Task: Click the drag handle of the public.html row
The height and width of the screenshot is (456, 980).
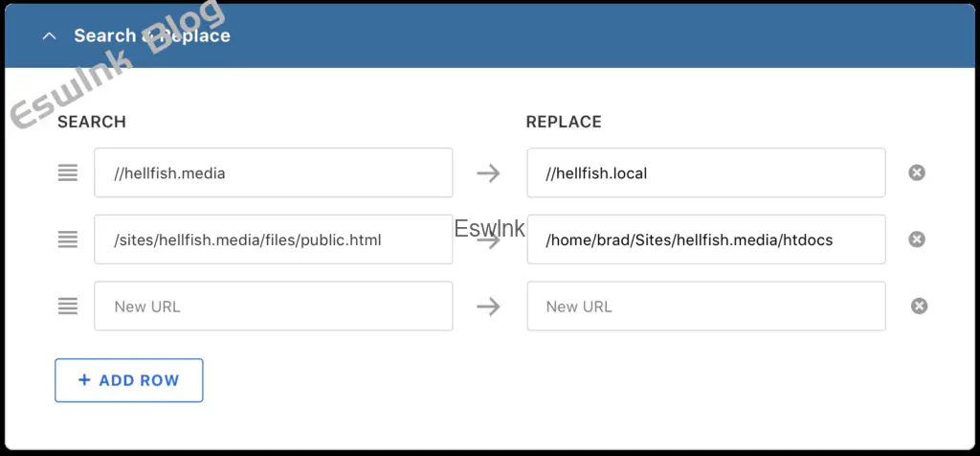Action: (x=67, y=239)
